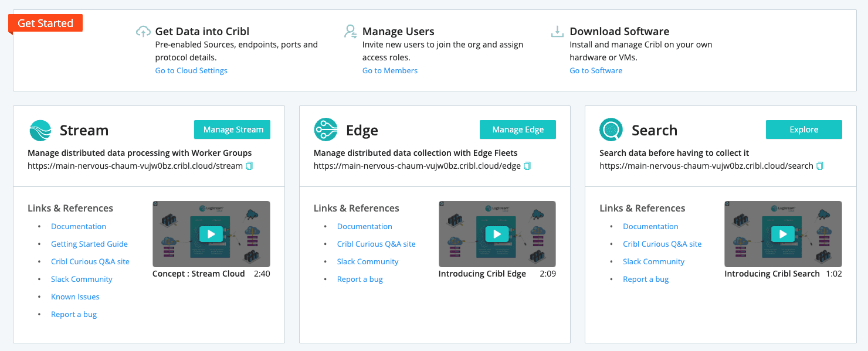
Task: Follow the Go to Members link
Action: [390, 71]
